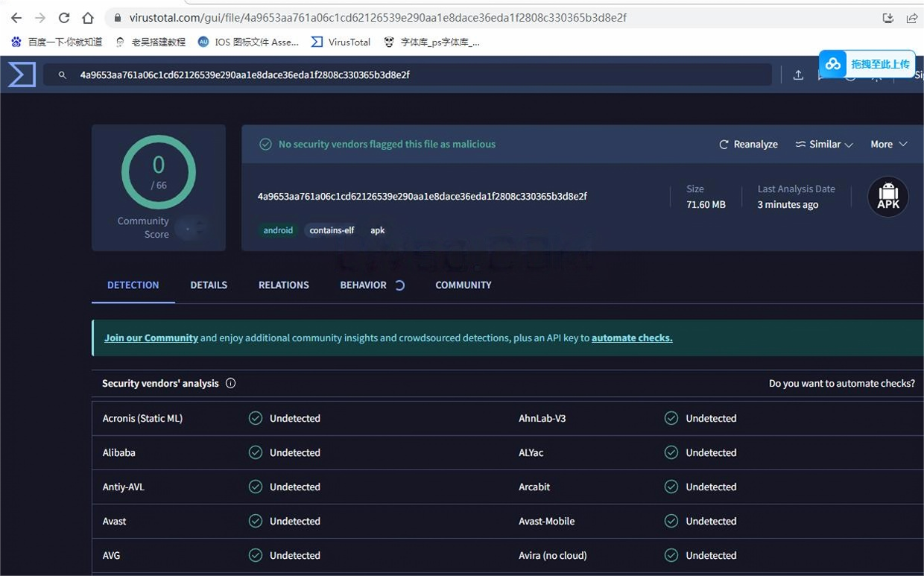Click the VirusTotal sigma logo
924x576 pixels.
[22, 75]
